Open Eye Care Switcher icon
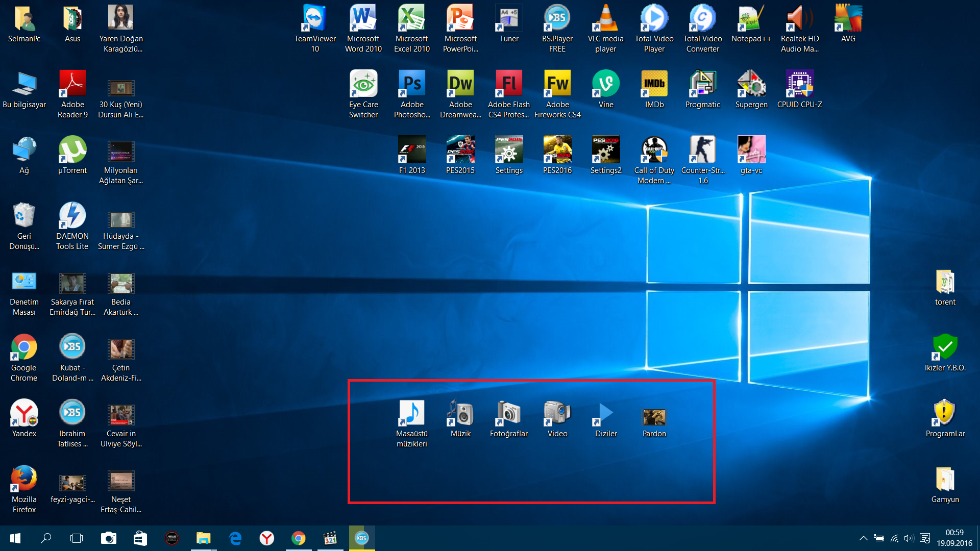The image size is (980, 551). (363, 94)
